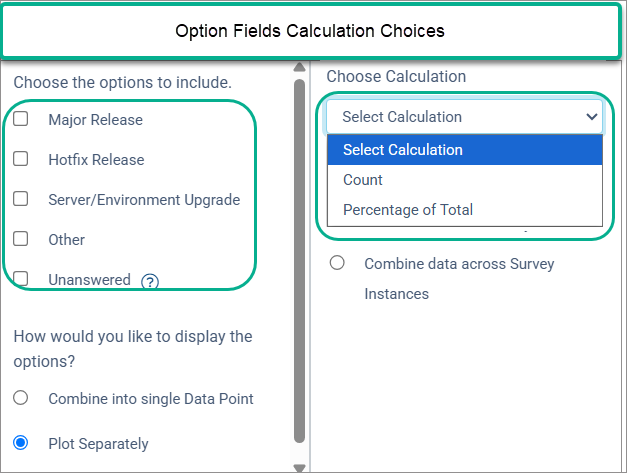
Task: Enable the Major Release checkbox
Action: coord(21,119)
